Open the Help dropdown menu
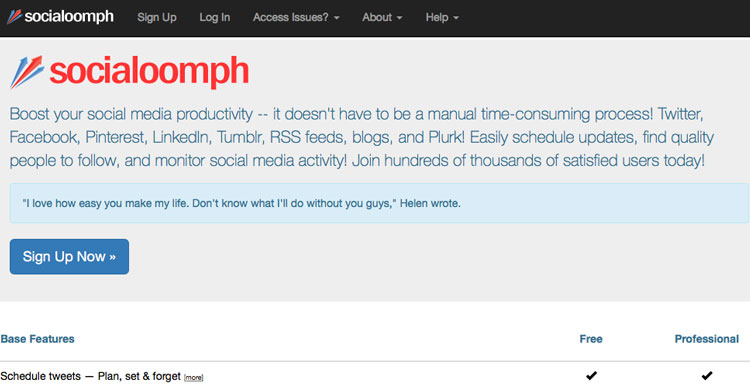Viewport: 750px width, 384px height. [442, 17]
